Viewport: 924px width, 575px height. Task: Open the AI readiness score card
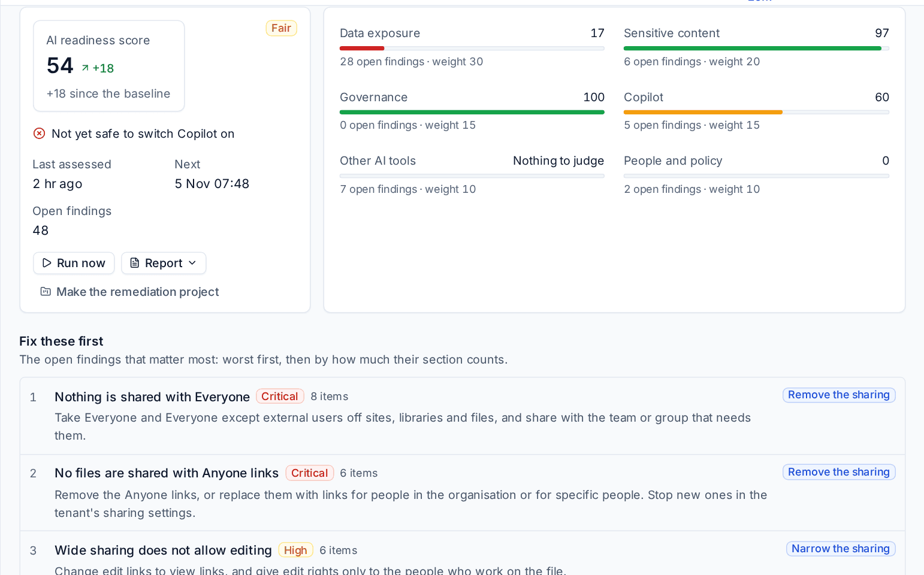pos(108,66)
